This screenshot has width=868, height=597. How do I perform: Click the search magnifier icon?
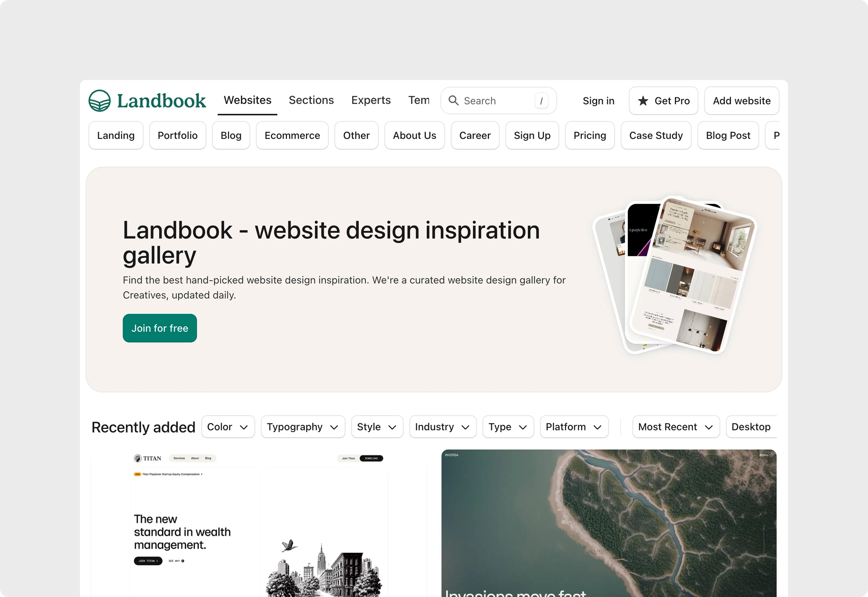coord(454,100)
